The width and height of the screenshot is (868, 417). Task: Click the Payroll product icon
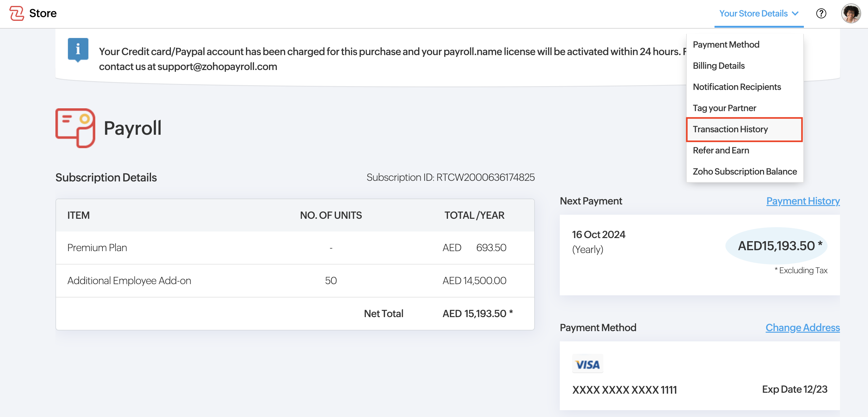point(75,128)
